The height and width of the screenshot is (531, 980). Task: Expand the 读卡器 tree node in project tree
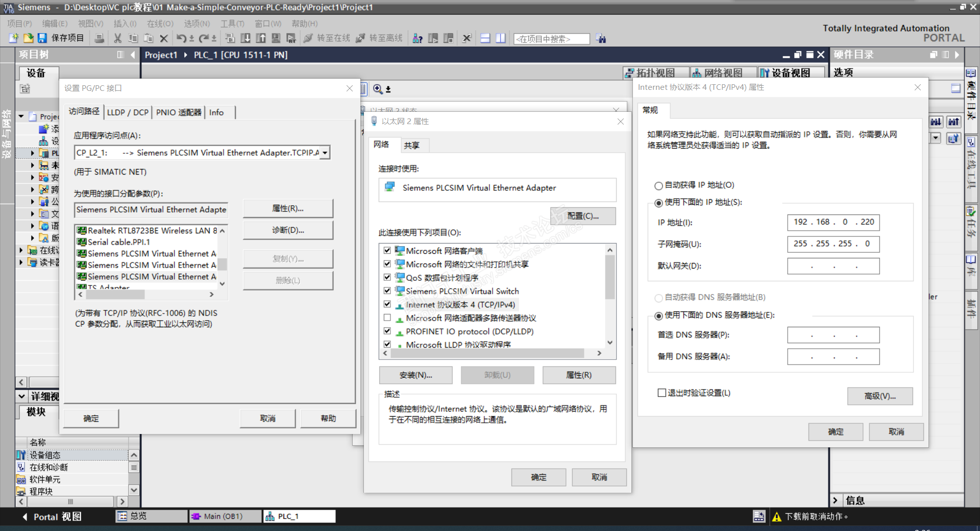pos(21,262)
